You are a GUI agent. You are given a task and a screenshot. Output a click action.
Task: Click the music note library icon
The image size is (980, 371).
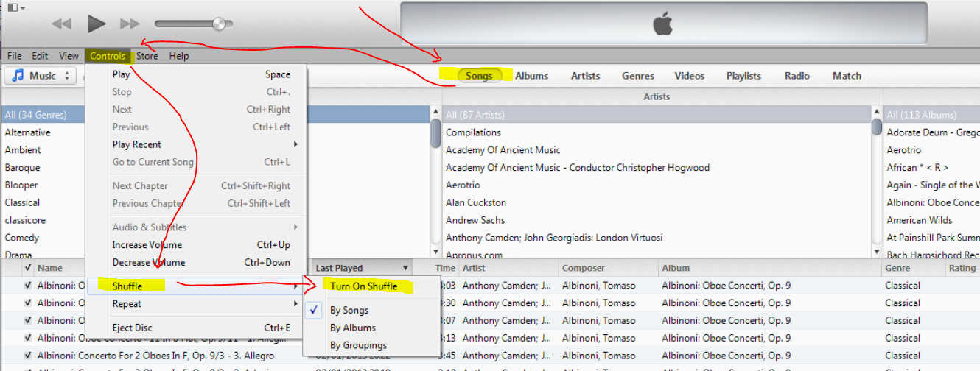click(18, 76)
